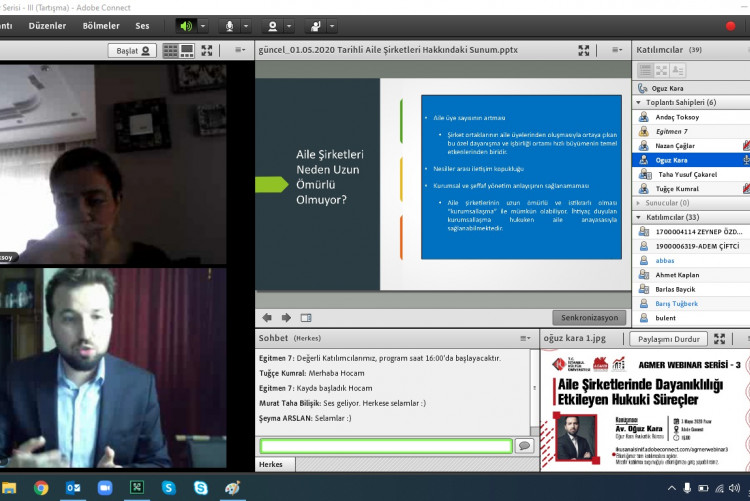
Task: Switch video pod to filmstrip layout view
Action: click(x=187, y=50)
